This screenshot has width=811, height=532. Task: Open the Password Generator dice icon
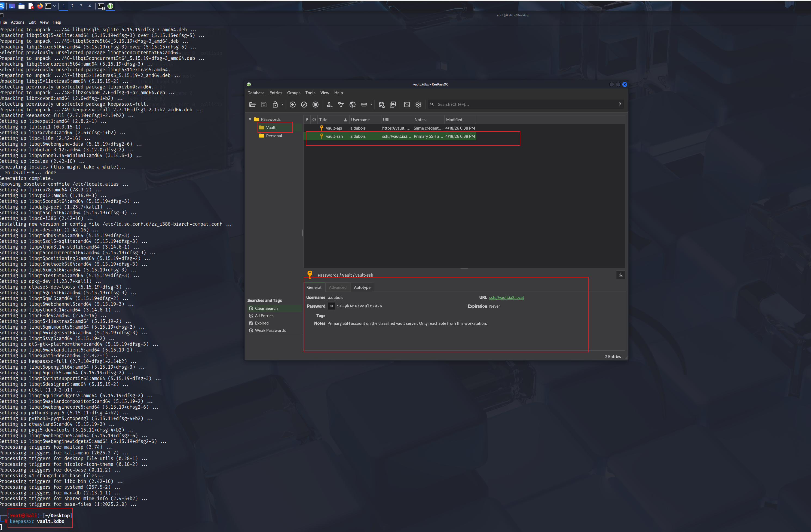(407, 105)
